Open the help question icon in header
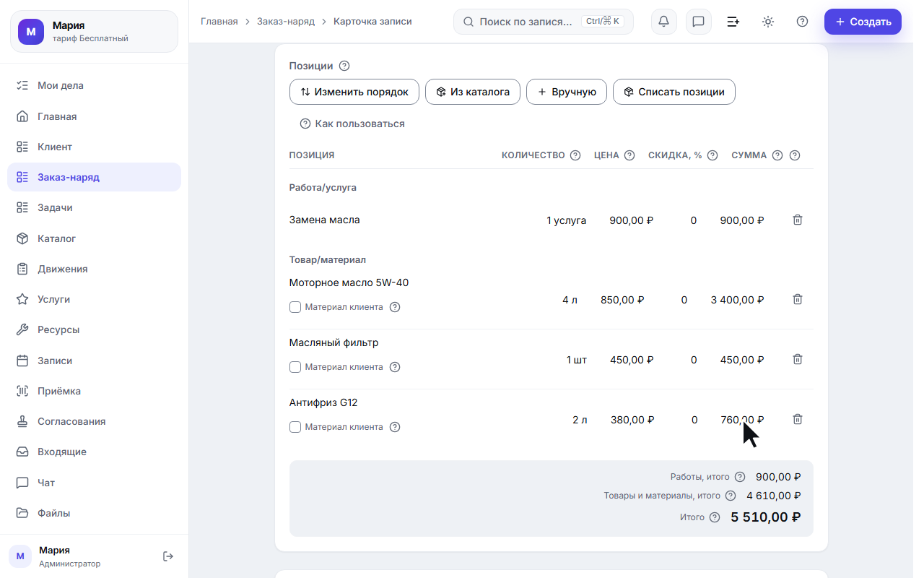 (x=802, y=22)
